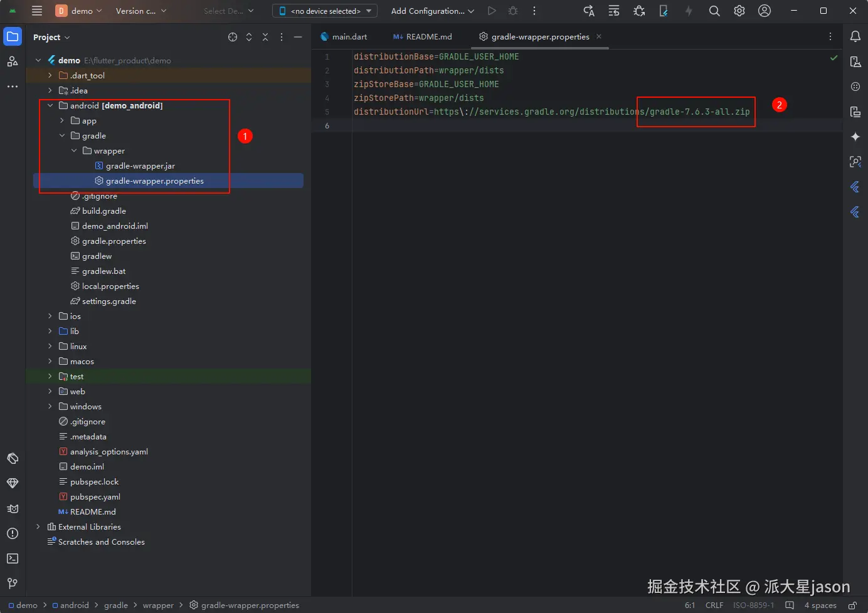868x613 pixels.
Task: Switch to README.md tab
Action: click(422, 36)
